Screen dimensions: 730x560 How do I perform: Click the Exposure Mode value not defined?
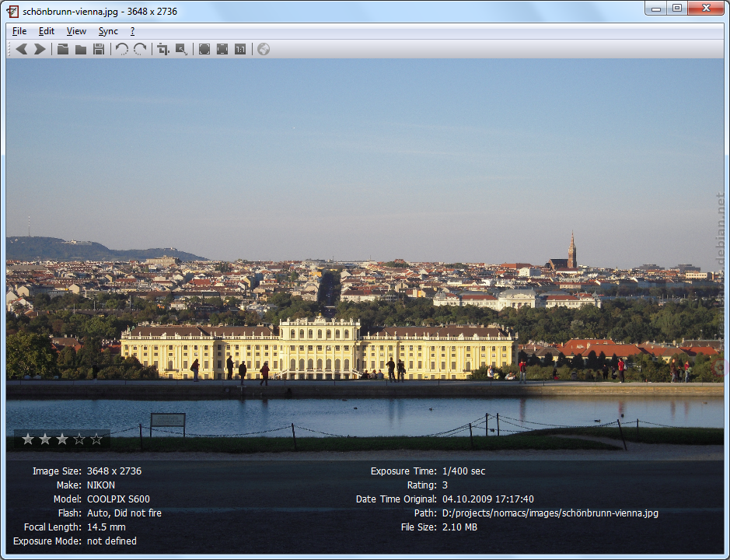112,541
